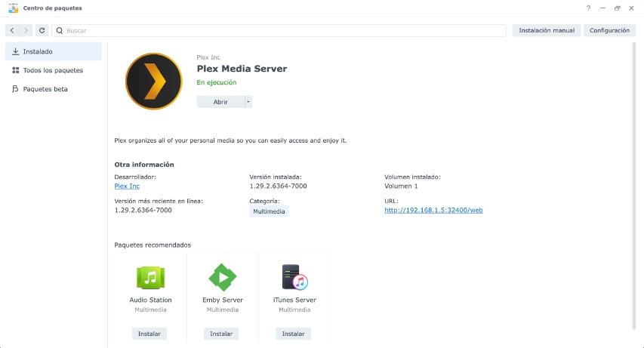Open the iTunes Server package name
The height and width of the screenshot is (348, 644).
pyautogui.click(x=294, y=300)
